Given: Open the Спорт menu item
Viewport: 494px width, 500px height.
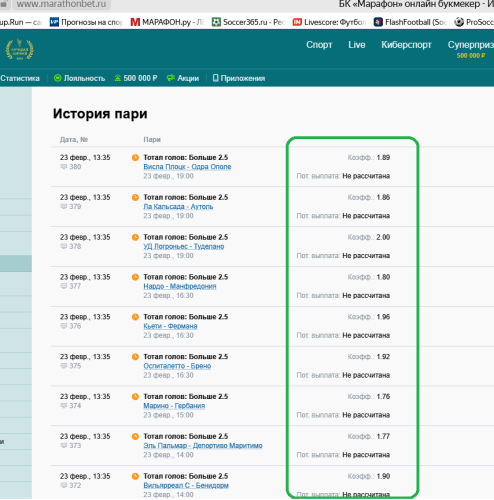Looking at the screenshot, I should [319, 45].
